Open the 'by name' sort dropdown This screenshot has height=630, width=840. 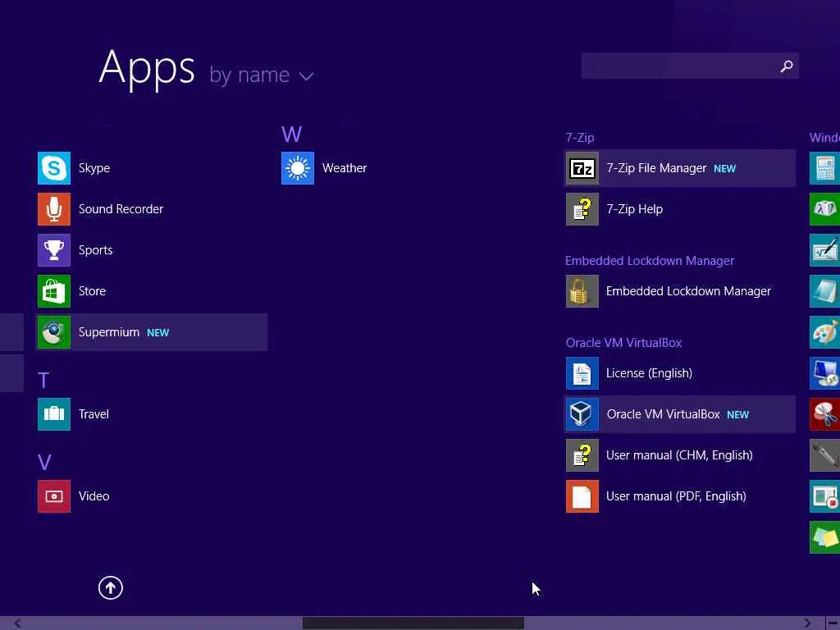click(262, 75)
